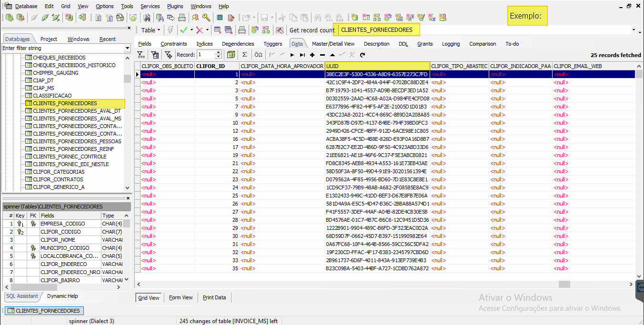Open the Database menu
Screen dimensions: 644x325
click(26, 6)
